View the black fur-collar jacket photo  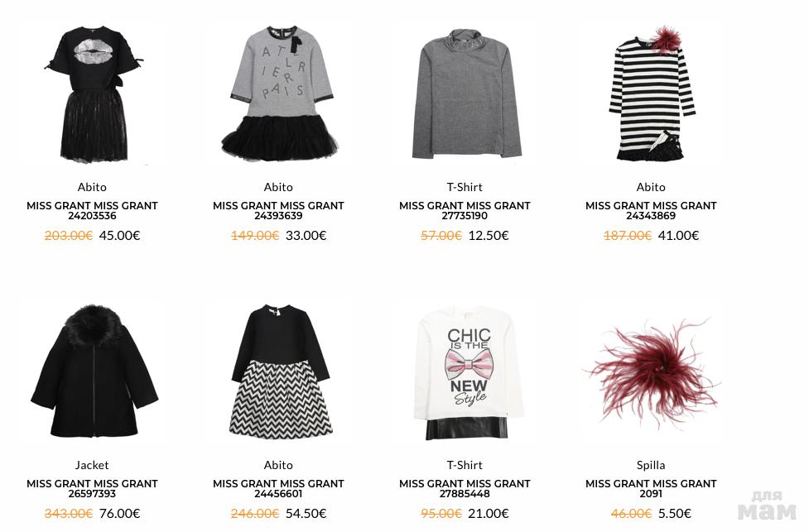(94, 370)
